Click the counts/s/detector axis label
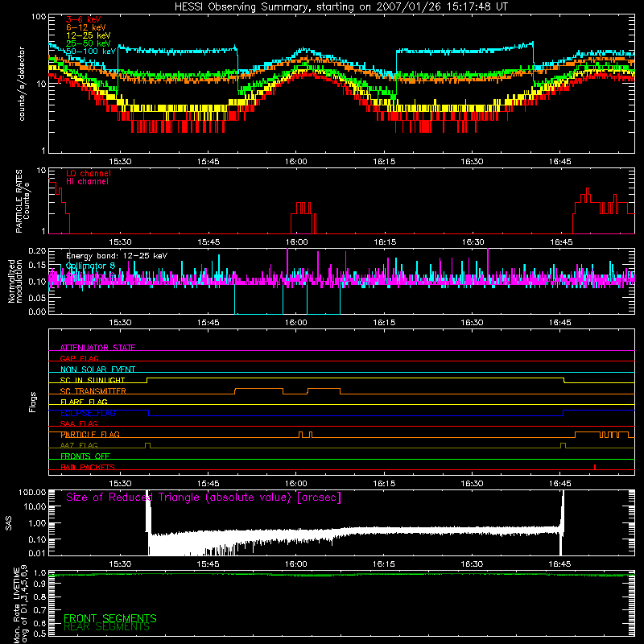Viewport: 644px width, 644px height. pos(22,84)
